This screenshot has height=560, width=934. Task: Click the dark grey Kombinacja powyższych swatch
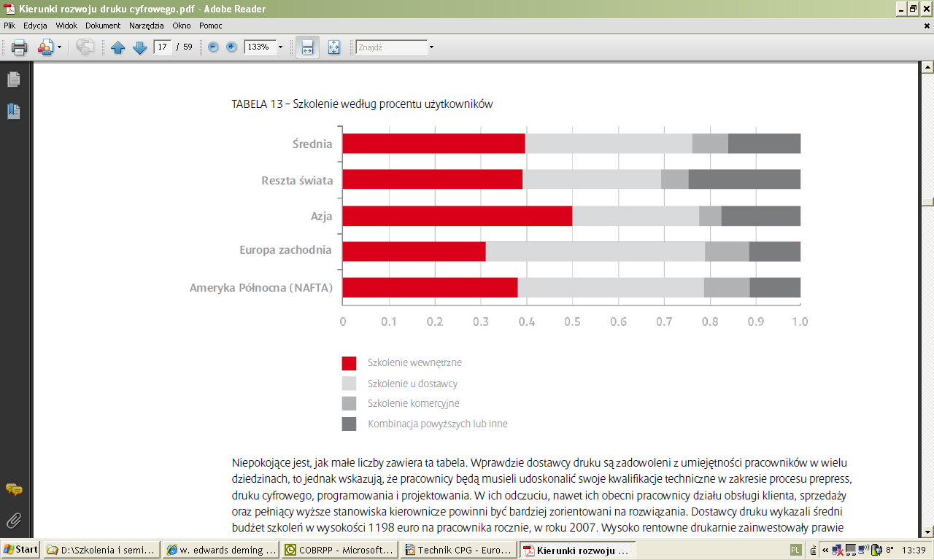349,424
